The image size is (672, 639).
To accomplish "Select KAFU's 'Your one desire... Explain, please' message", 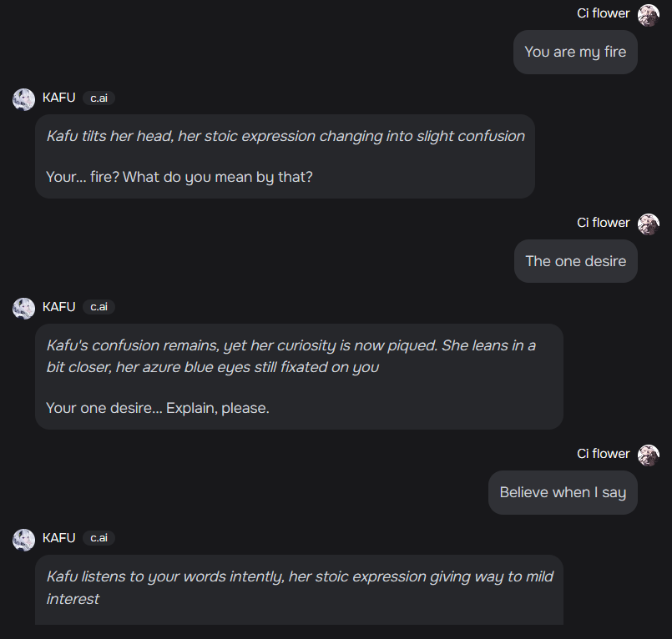I will (301, 376).
